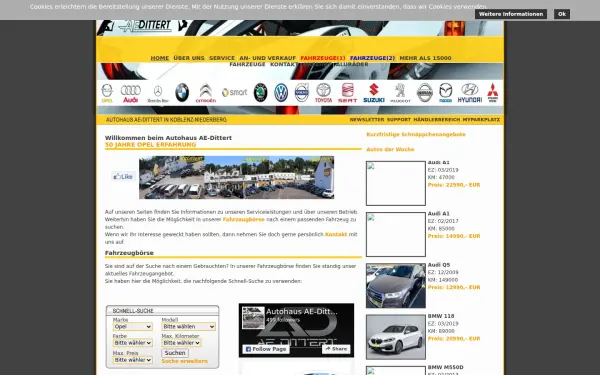Open the HÄNDLERBEREICH link
This screenshot has height=375, width=600.
coord(437,120)
